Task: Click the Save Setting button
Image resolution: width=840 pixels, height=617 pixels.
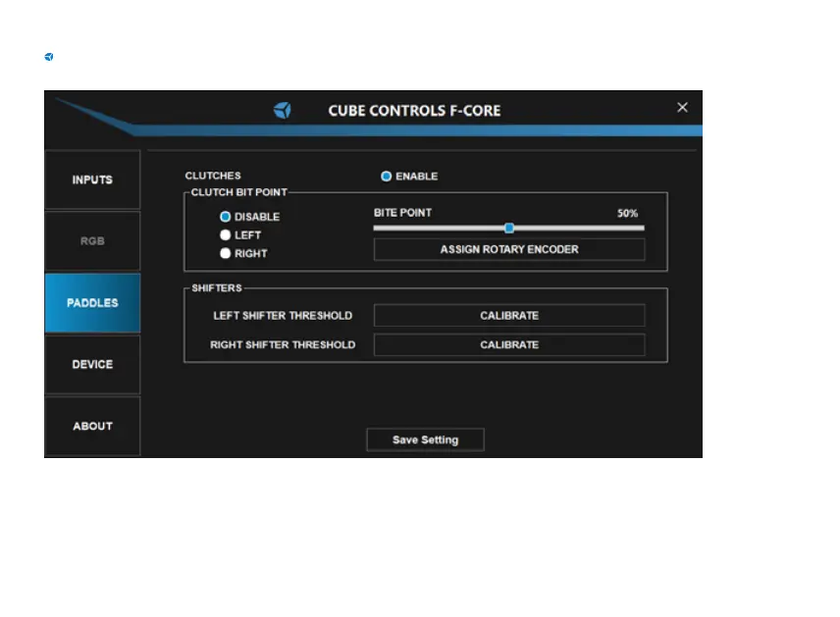Action: click(425, 439)
